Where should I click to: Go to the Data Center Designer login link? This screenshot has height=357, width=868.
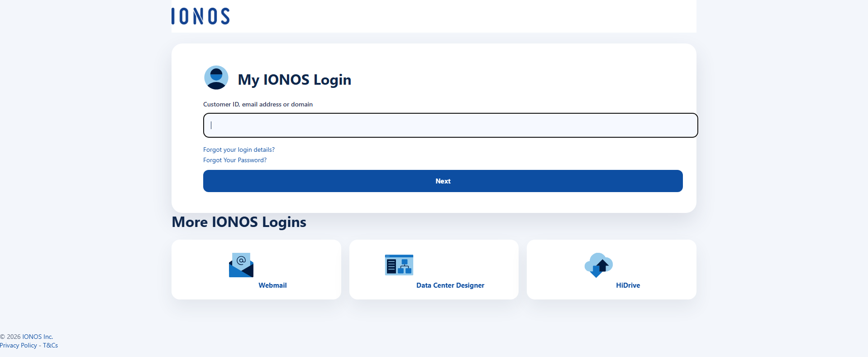click(x=450, y=285)
